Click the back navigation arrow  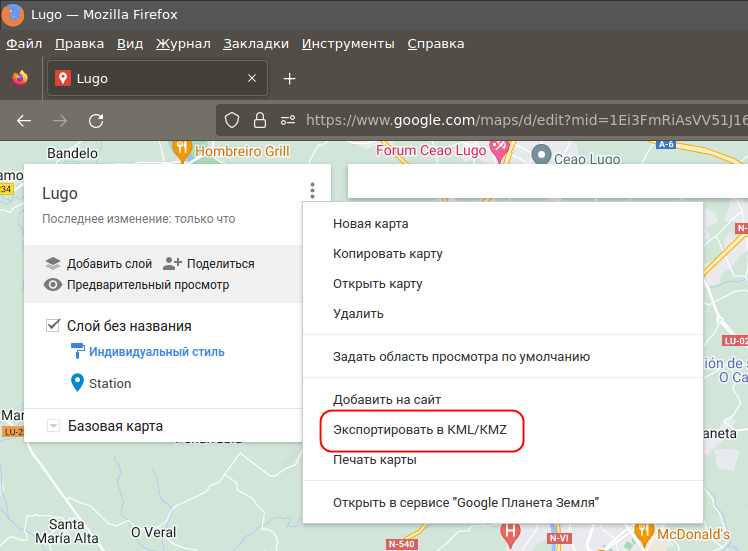(24, 121)
